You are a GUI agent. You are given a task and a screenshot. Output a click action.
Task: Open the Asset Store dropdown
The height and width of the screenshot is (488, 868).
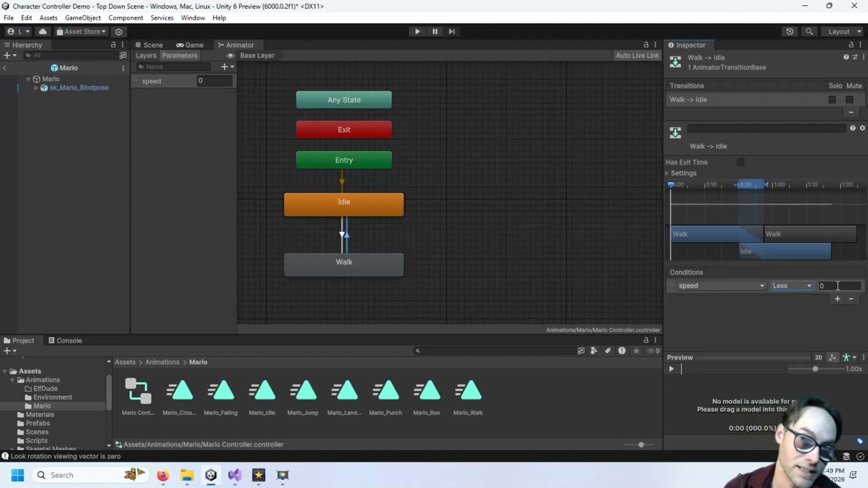coord(81,31)
